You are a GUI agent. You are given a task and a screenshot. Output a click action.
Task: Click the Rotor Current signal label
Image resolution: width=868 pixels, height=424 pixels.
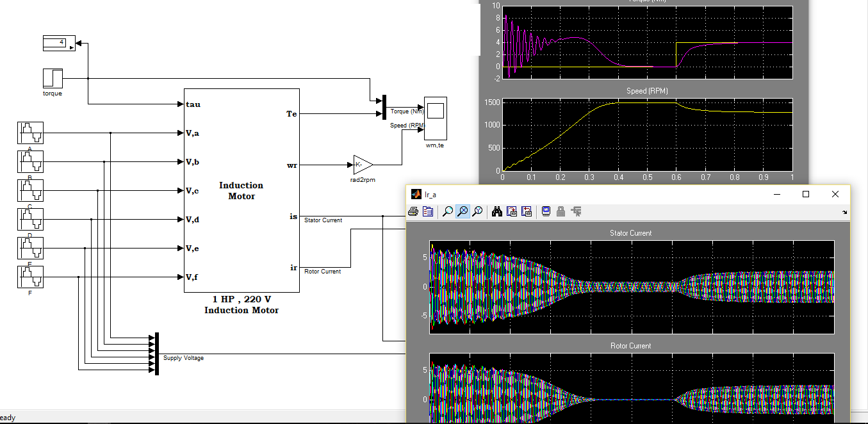pyautogui.click(x=322, y=272)
